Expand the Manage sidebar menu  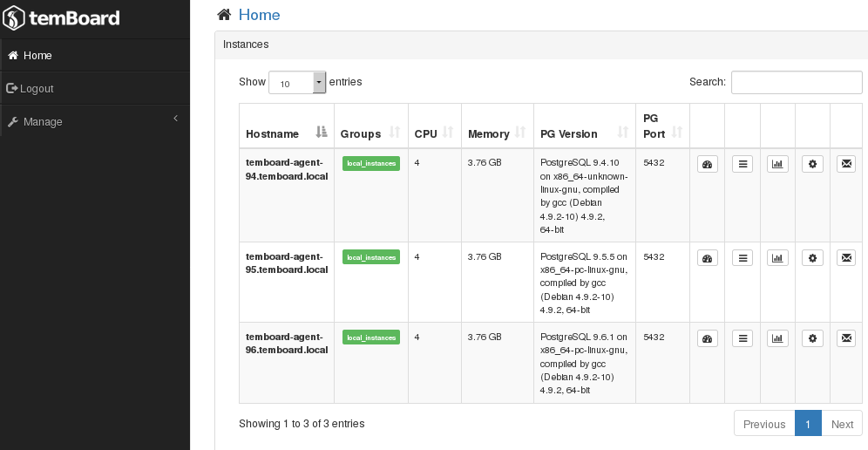95,121
